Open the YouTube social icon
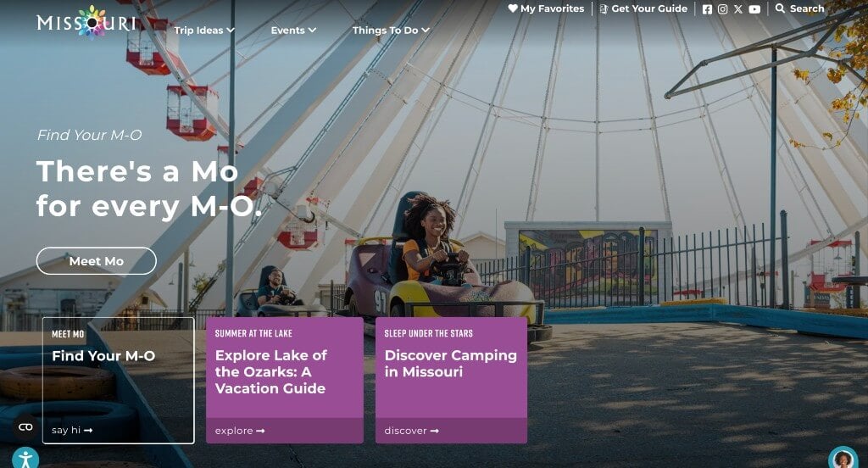The width and height of the screenshot is (868, 468). (754, 8)
